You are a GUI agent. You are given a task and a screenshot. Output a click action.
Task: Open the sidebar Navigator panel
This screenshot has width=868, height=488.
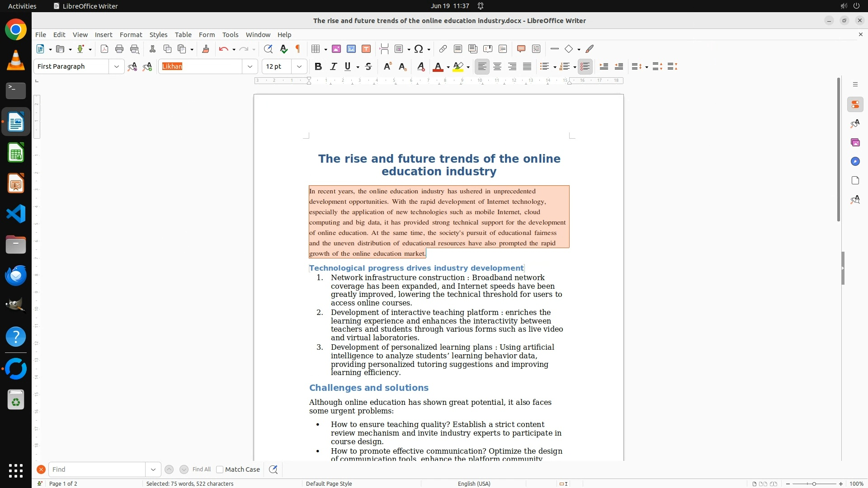(x=855, y=162)
